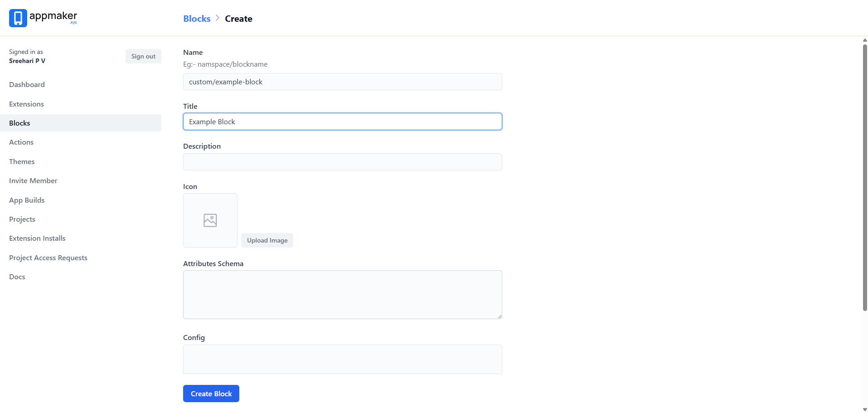Click the appmaker logo icon
This screenshot has width=868, height=413.
18,18
